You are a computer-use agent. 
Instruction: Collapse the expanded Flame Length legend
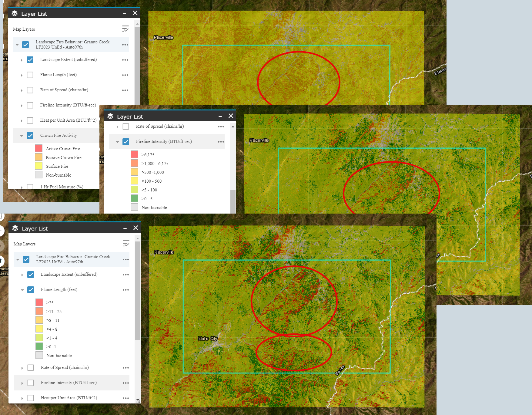pos(22,290)
